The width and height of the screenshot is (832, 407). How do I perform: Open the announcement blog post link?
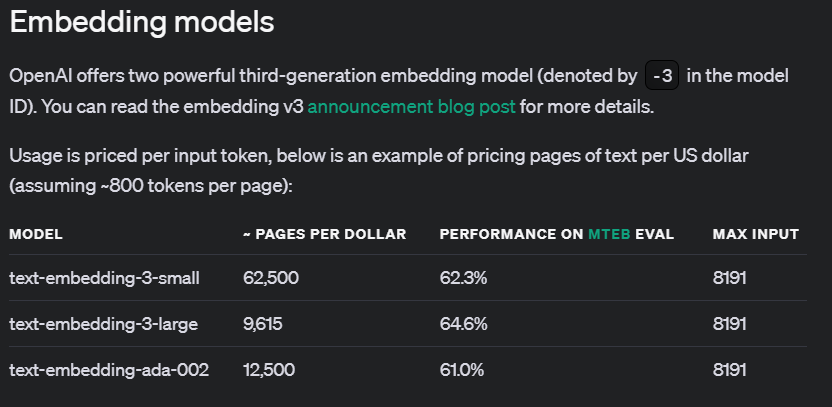(411, 106)
